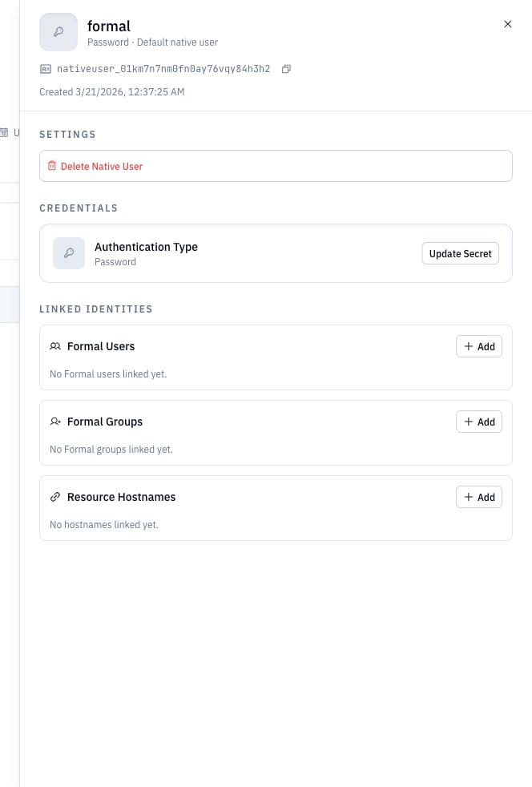The height and width of the screenshot is (787, 532).
Task: Click the Authentication Type label
Action: 146,247
